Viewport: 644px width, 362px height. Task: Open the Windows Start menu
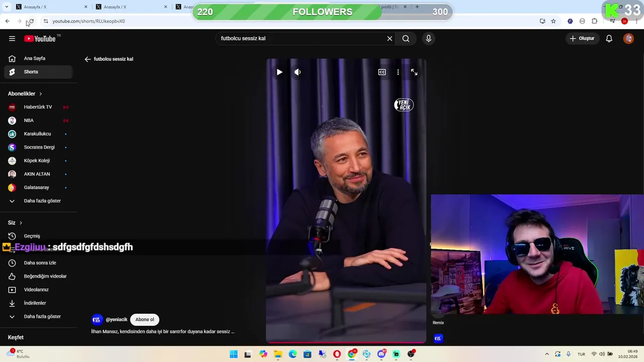(233, 354)
